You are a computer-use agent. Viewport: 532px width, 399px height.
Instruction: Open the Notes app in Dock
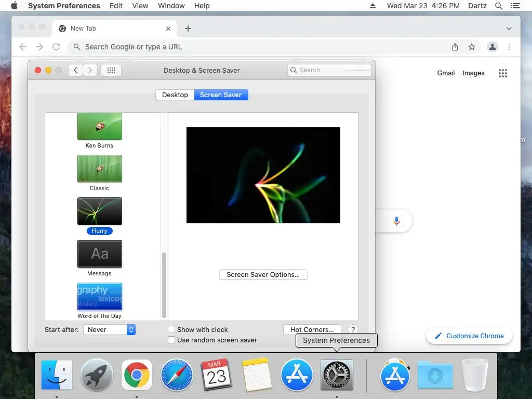click(x=257, y=375)
